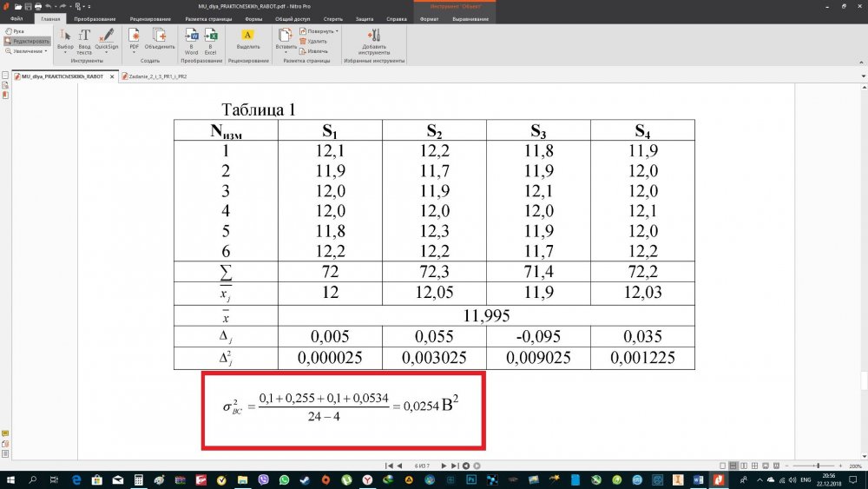Click the previous view round button

(x=466, y=466)
